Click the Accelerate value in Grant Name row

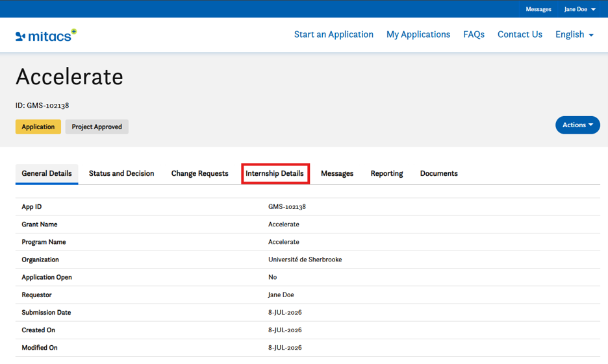(x=283, y=224)
